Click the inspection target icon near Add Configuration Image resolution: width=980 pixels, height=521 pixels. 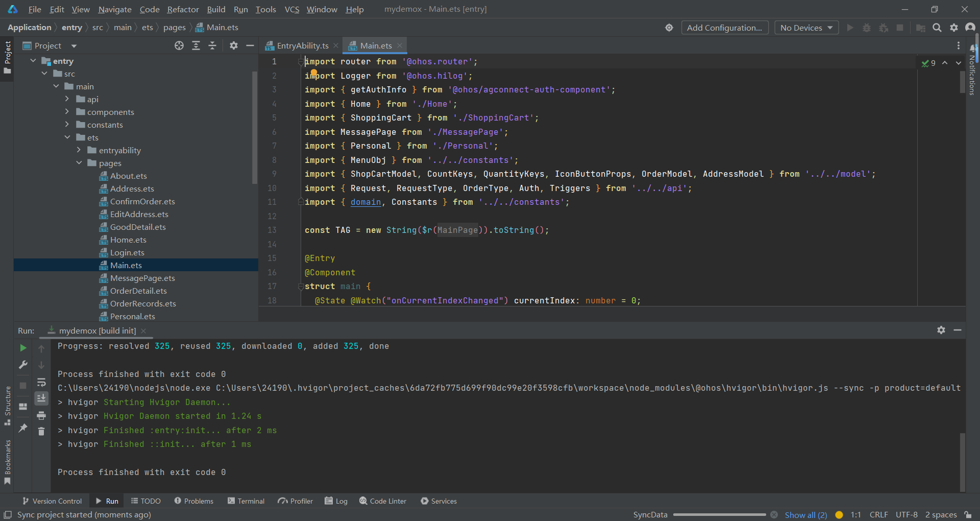coord(669,28)
